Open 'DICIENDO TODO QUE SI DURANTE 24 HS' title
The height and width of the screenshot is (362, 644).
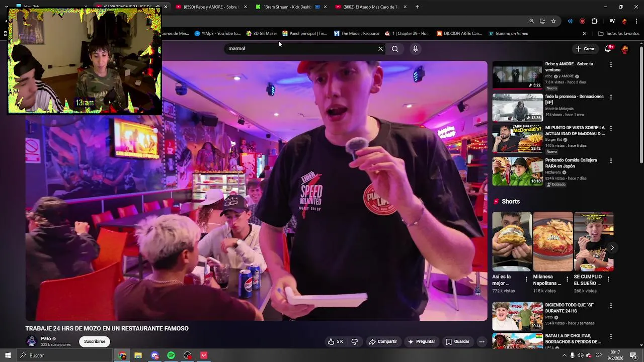click(x=570, y=308)
